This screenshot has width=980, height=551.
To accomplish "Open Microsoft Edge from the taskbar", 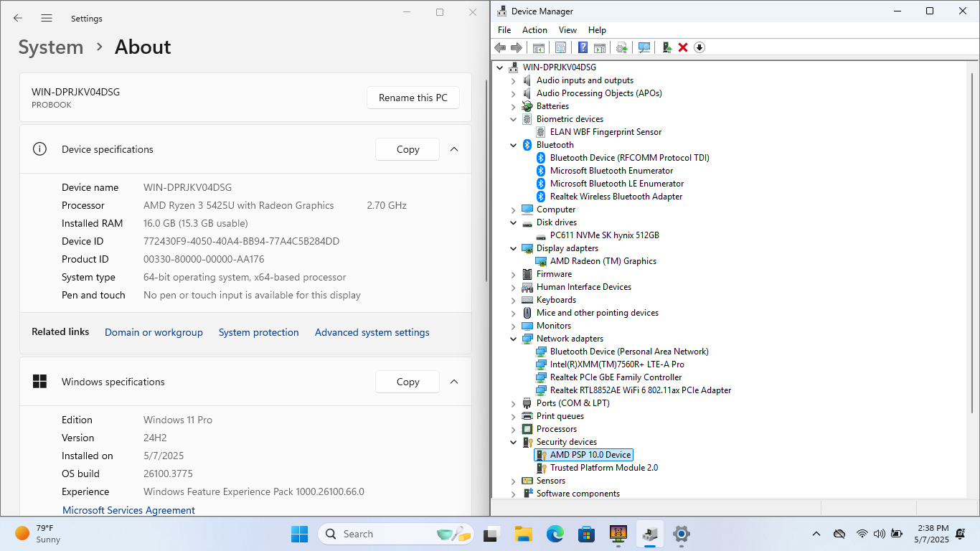I will [555, 534].
